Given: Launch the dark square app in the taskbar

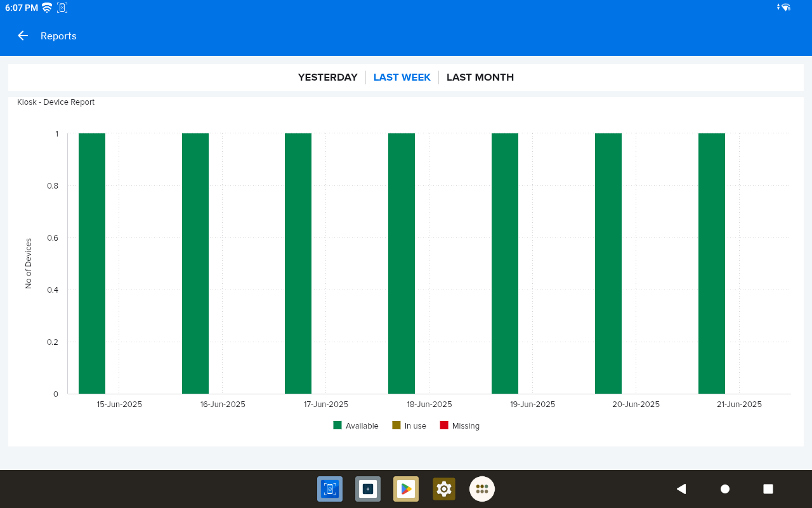Looking at the screenshot, I should [x=368, y=489].
